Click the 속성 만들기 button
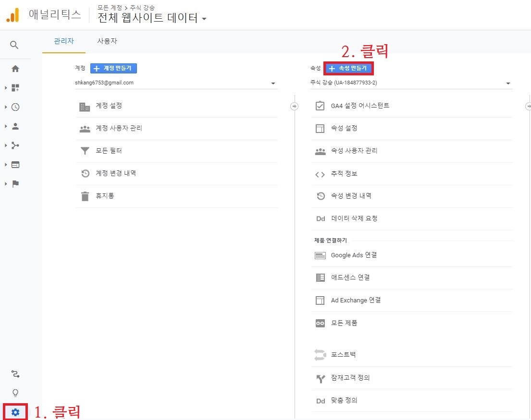Viewport: 531px width, 420px height. [x=348, y=68]
